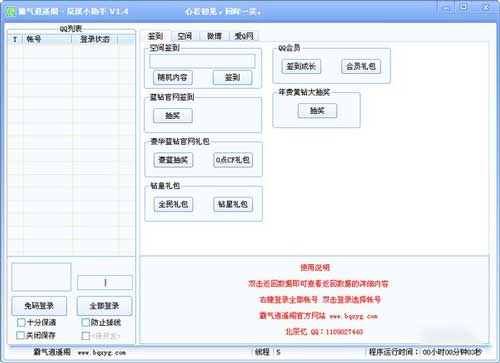Screen dimensions: 500x363
Task: Click 签到成长 in QQ会员 group
Action: coord(301,66)
